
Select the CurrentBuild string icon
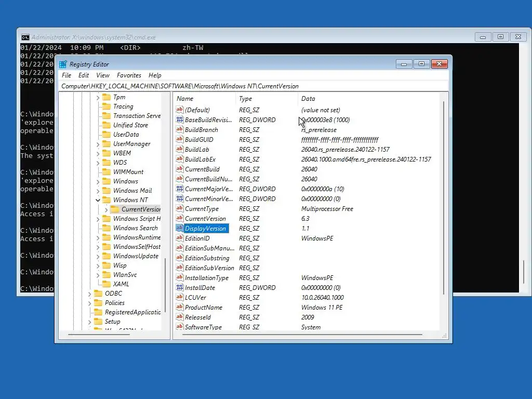click(x=179, y=169)
